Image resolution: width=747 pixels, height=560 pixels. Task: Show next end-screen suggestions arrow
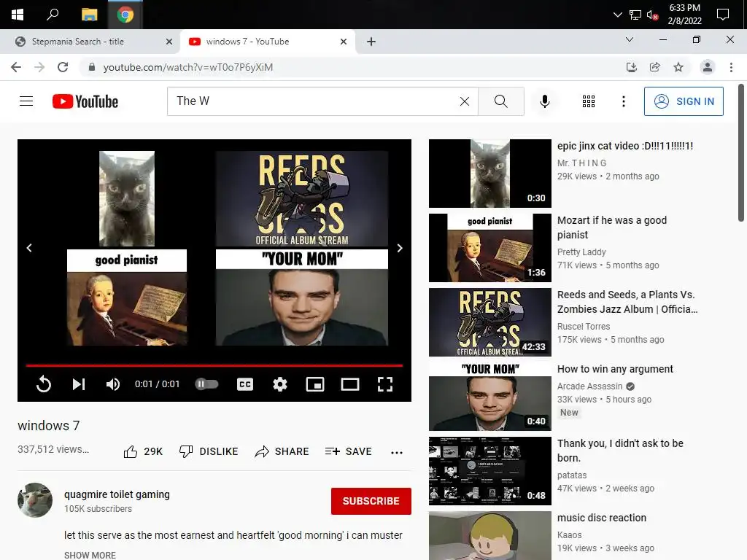[400, 248]
